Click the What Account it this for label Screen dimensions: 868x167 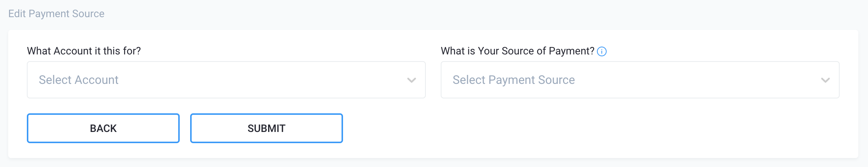[x=84, y=51]
